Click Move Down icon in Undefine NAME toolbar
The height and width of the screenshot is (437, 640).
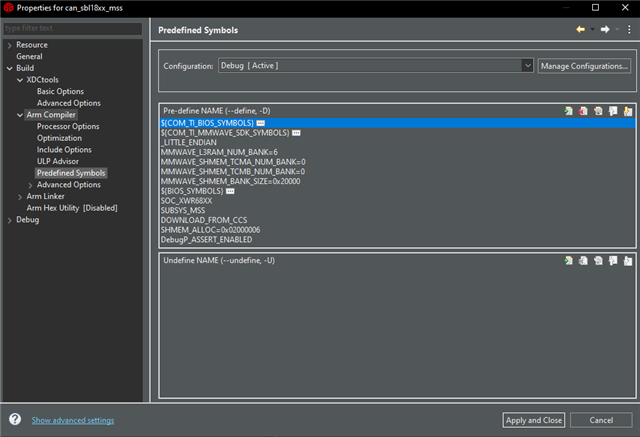(628, 261)
